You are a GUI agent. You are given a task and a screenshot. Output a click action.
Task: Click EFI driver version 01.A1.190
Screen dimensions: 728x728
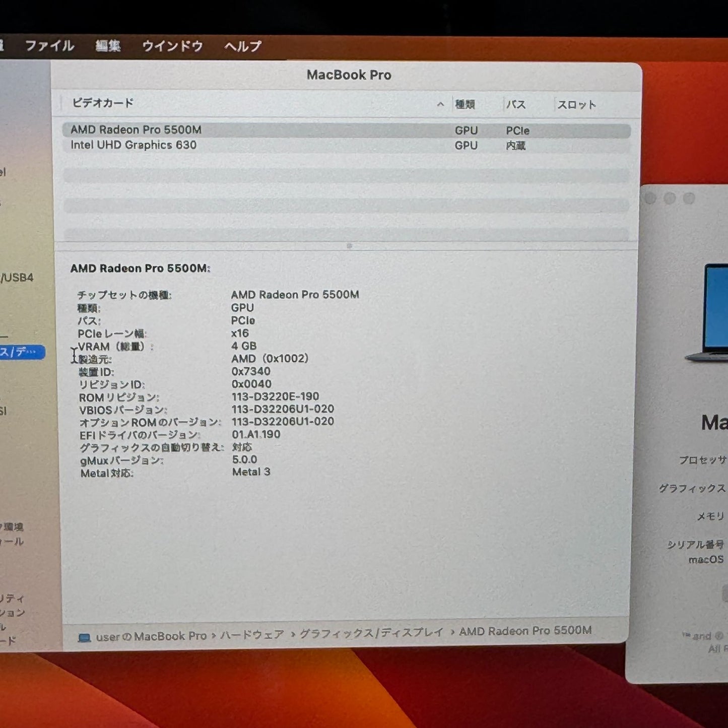(x=256, y=434)
